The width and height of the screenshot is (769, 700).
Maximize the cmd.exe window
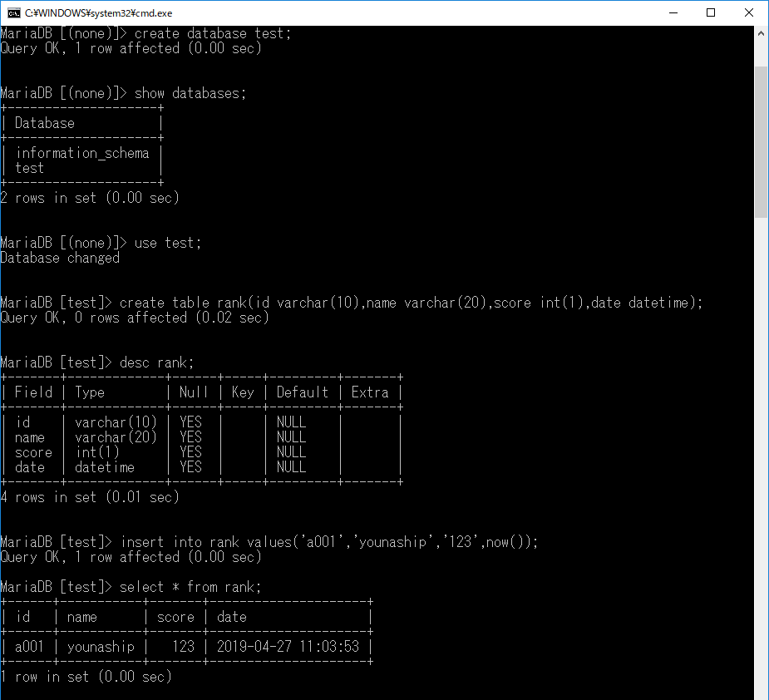tap(711, 12)
